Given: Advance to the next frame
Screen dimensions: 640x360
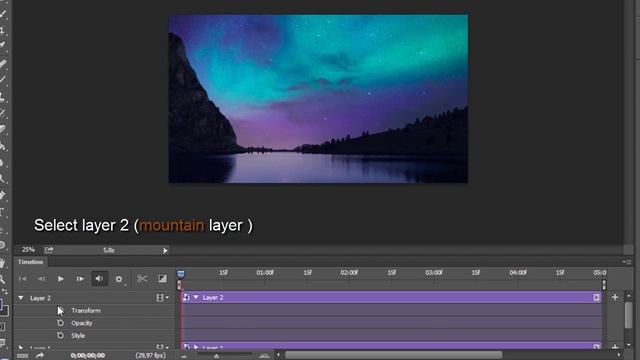Looking at the screenshot, I should pos(80,279).
